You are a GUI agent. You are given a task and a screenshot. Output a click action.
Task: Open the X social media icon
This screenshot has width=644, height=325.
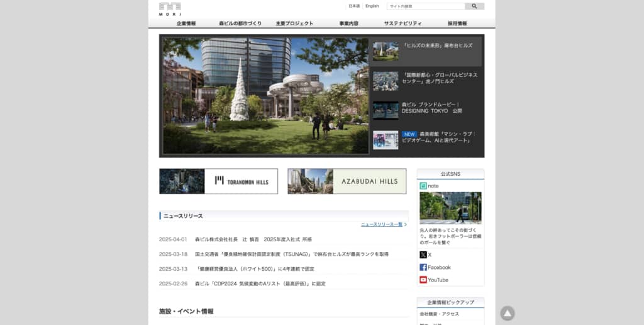pos(423,254)
